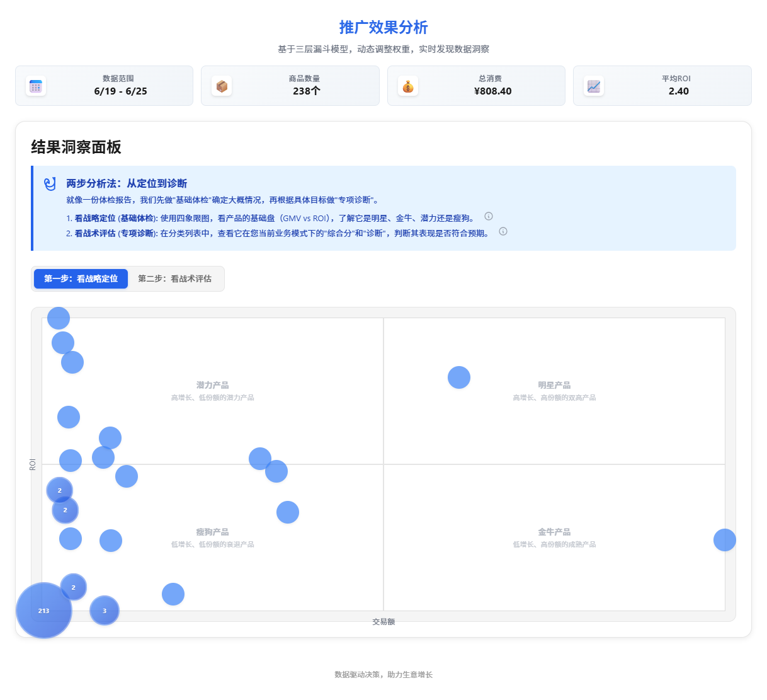Click the 瘦狗产品 quadrant label
Viewport: 767px width, 700px height.
point(212,532)
